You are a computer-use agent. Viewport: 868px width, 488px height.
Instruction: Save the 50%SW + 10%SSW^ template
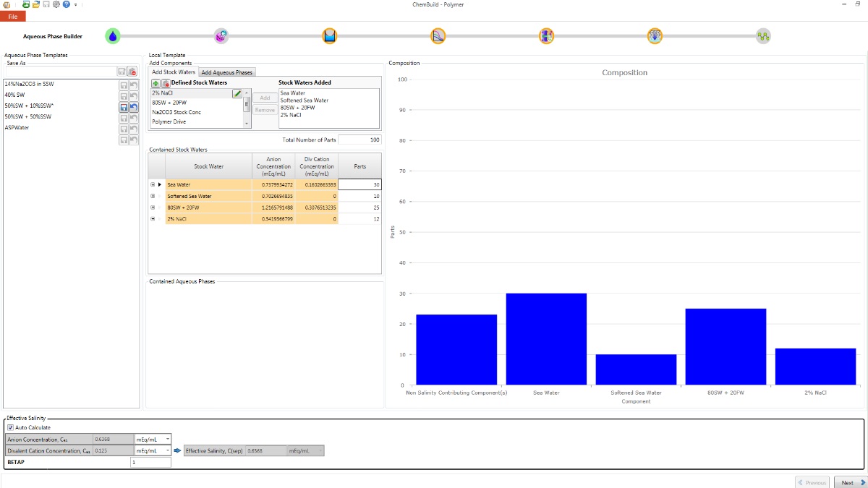[124, 107]
